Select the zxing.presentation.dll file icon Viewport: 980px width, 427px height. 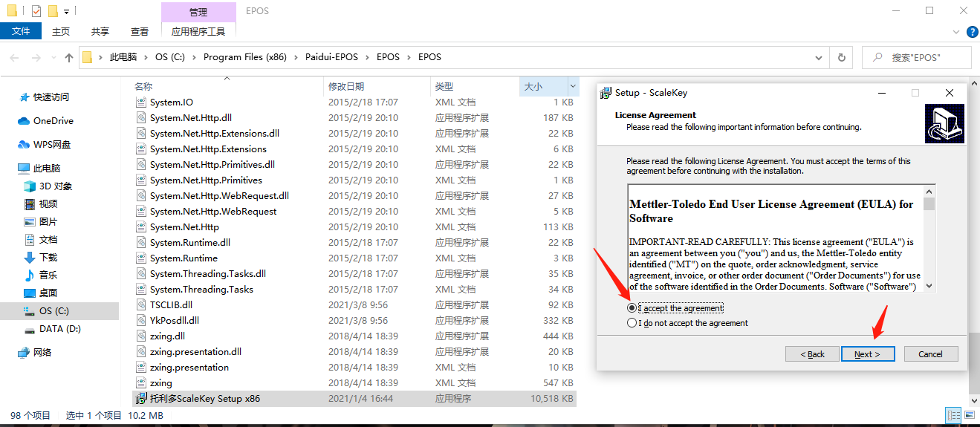point(142,352)
